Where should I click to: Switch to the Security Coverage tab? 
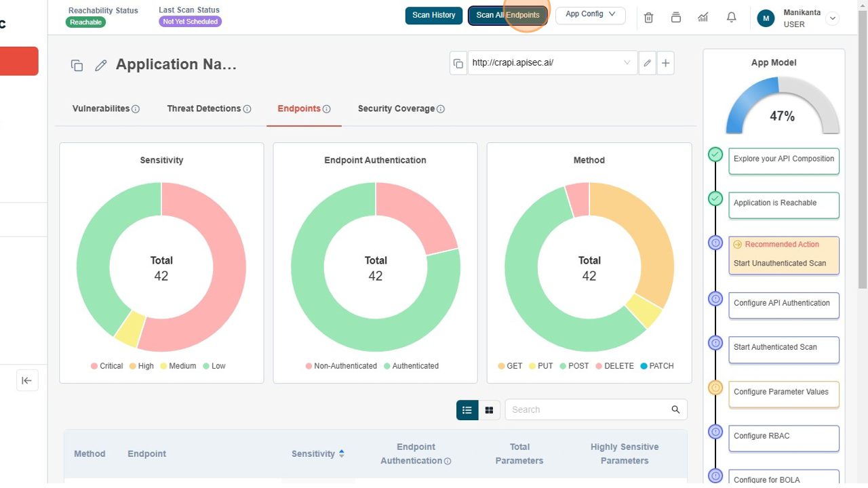(397, 108)
